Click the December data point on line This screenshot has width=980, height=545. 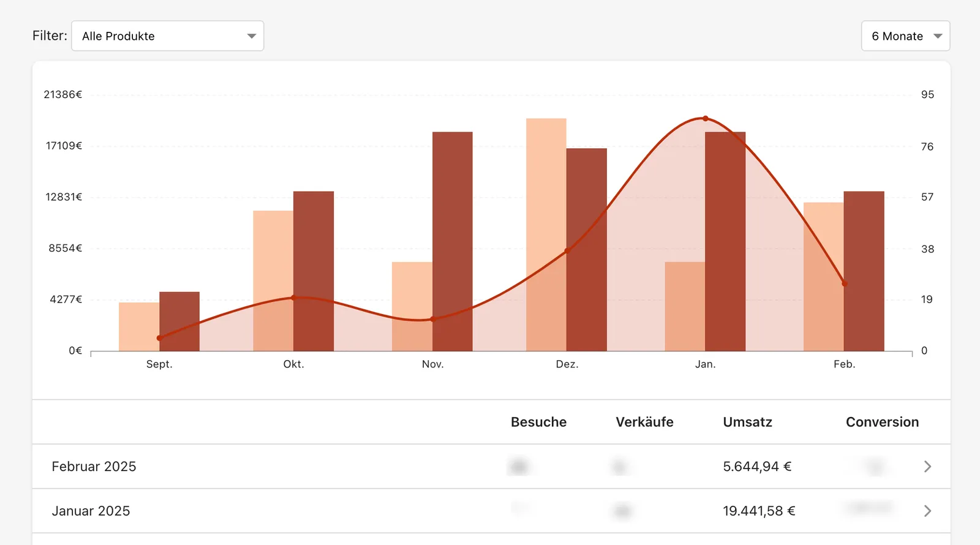pos(567,250)
